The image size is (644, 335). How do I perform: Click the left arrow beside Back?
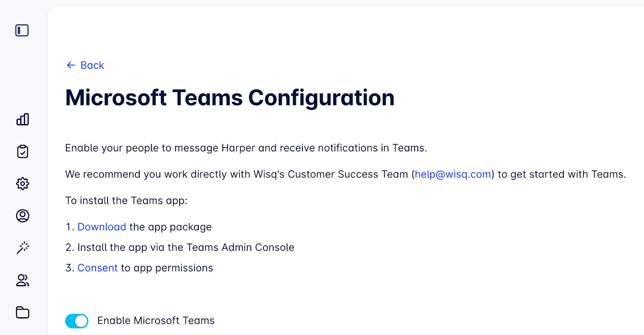point(71,65)
